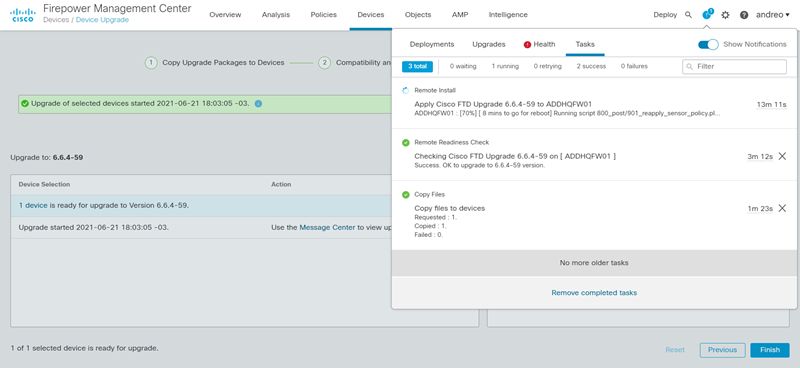Image resolution: width=800 pixels, height=368 pixels.
Task: Click Device Upgrade breadcrumb link
Action: click(x=102, y=20)
